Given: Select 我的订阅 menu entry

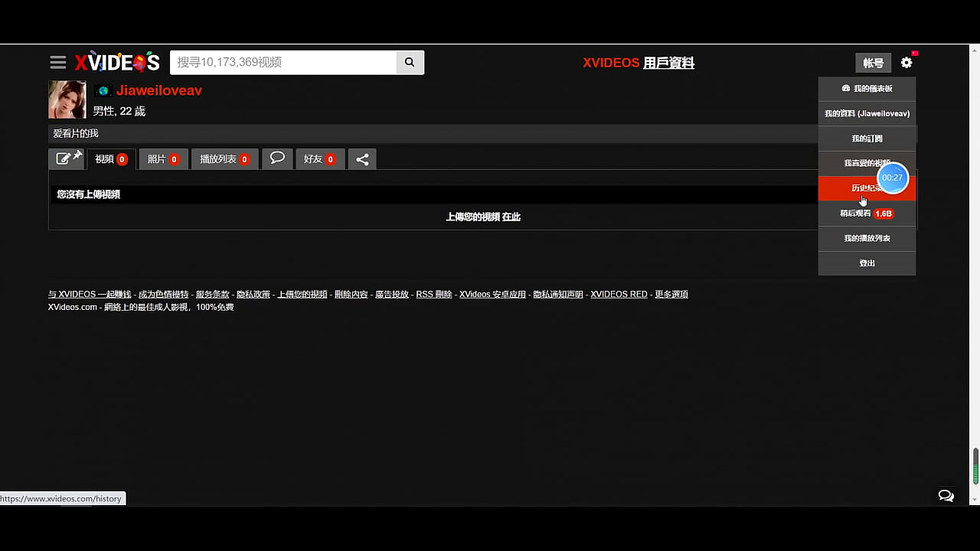Looking at the screenshot, I should pyautogui.click(x=867, y=139).
